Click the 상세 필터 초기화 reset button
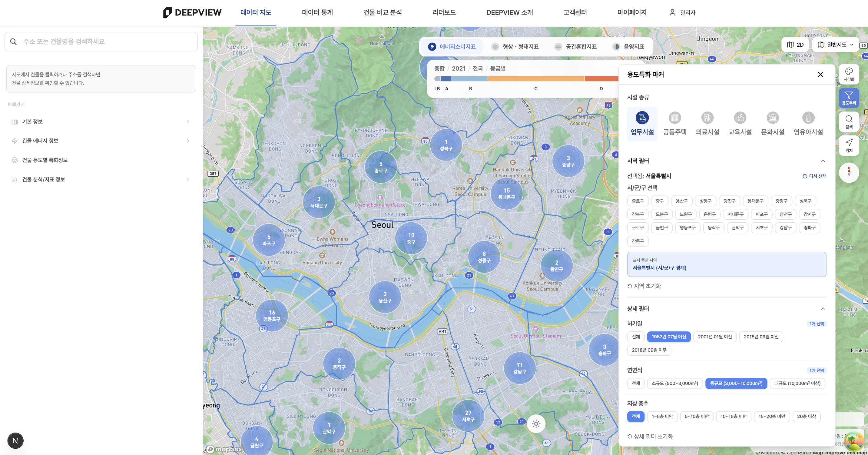Image resolution: width=868 pixels, height=455 pixels. pyautogui.click(x=650, y=436)
